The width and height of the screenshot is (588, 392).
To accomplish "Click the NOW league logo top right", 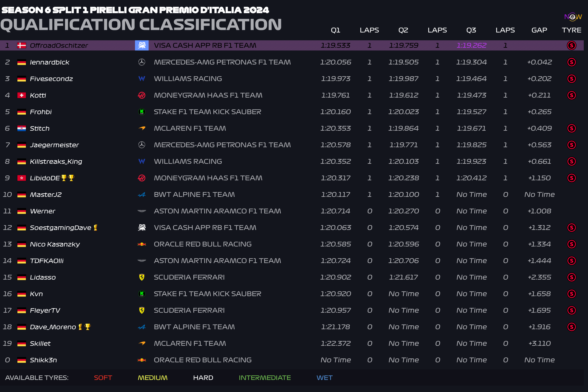I will click(x=573, y=17).
